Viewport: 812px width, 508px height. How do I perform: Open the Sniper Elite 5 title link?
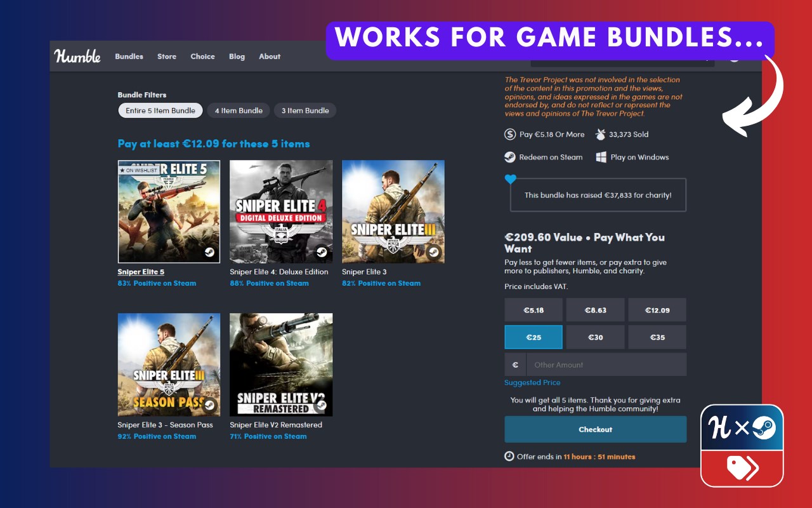141,272
